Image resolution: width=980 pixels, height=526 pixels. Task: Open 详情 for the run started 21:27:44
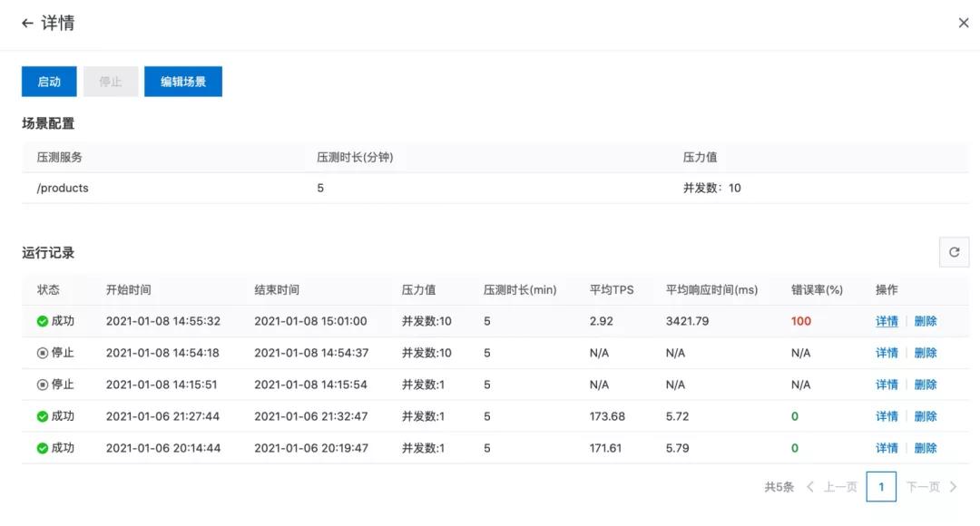point(887,416)
